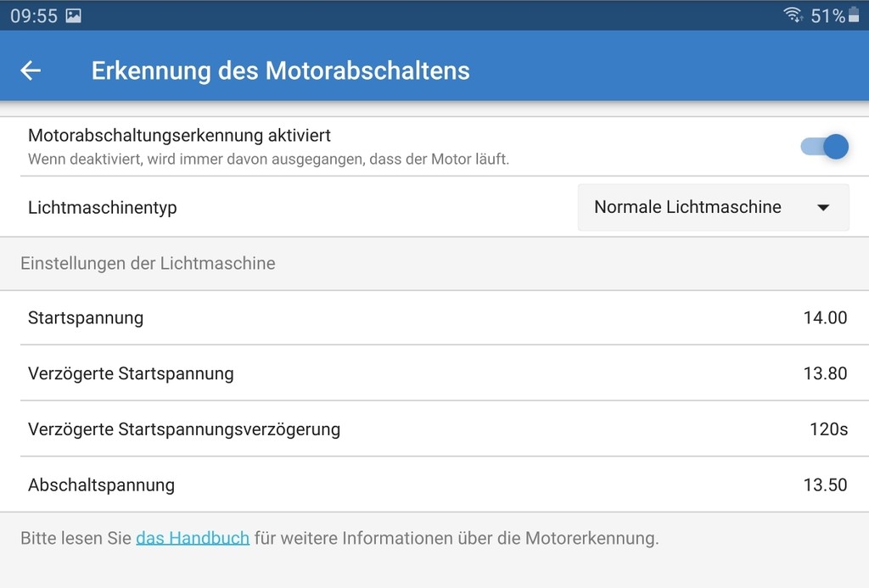
Task: Edit the 14.00 Startspannung value
Action: [825, 317]
